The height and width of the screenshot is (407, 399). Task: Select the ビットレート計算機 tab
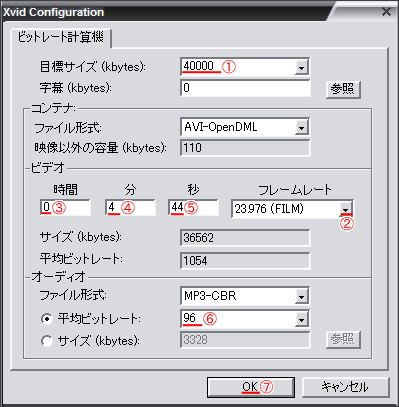click(x=61, y=37)
